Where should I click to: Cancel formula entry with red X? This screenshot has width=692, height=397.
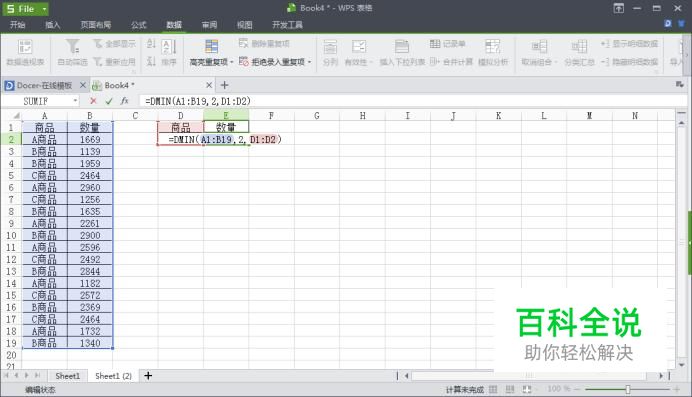pyautogui.click(x=93, y=101)
